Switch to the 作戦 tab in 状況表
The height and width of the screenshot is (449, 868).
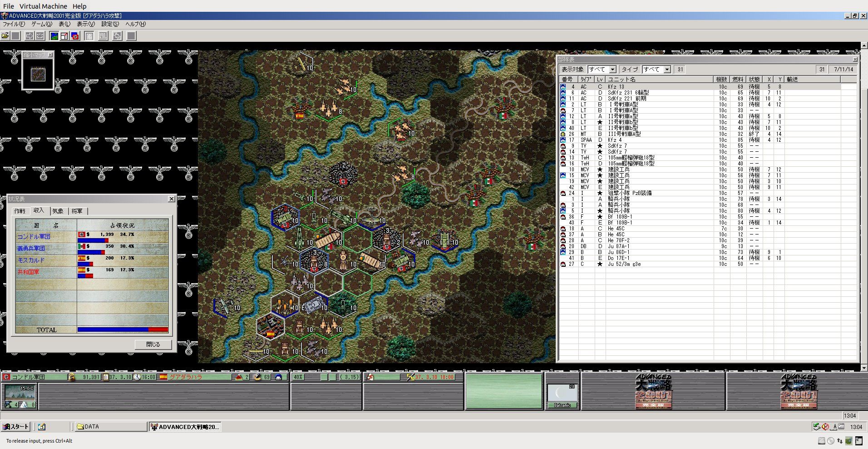tap(20, 211)
